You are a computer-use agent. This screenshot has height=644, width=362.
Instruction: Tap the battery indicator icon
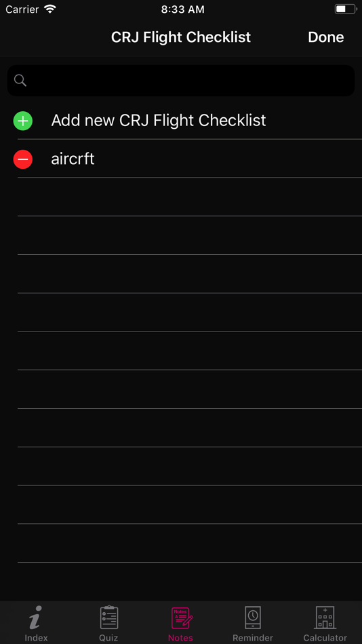(346, 9)
